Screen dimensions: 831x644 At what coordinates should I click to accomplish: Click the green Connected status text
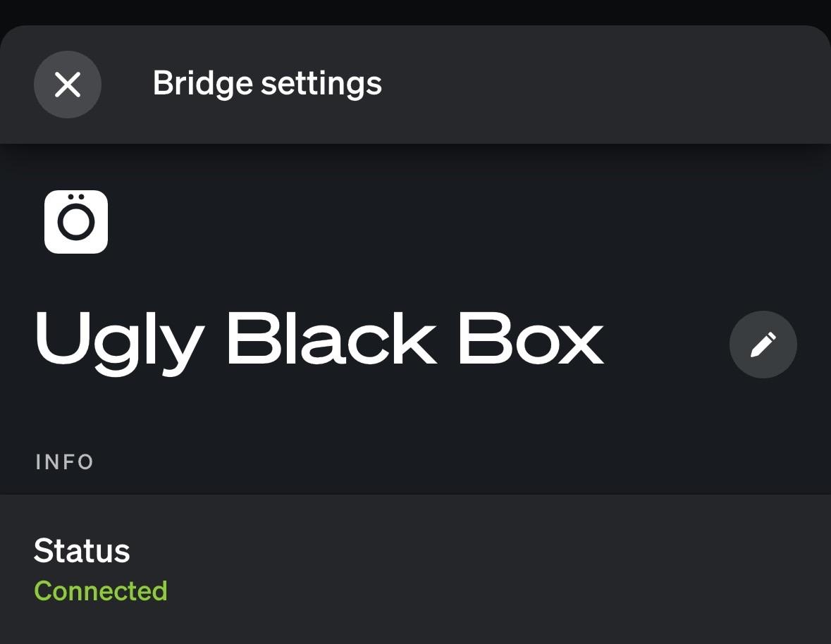(x=101, y=590)
